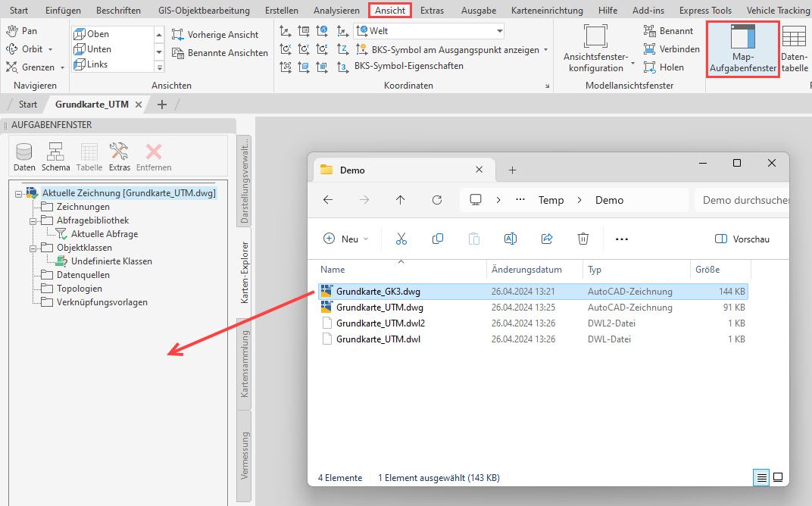This screenshot has width=812, height=506.
Task: Click the Explorer refresh icon
Action: tap(437, 200)
